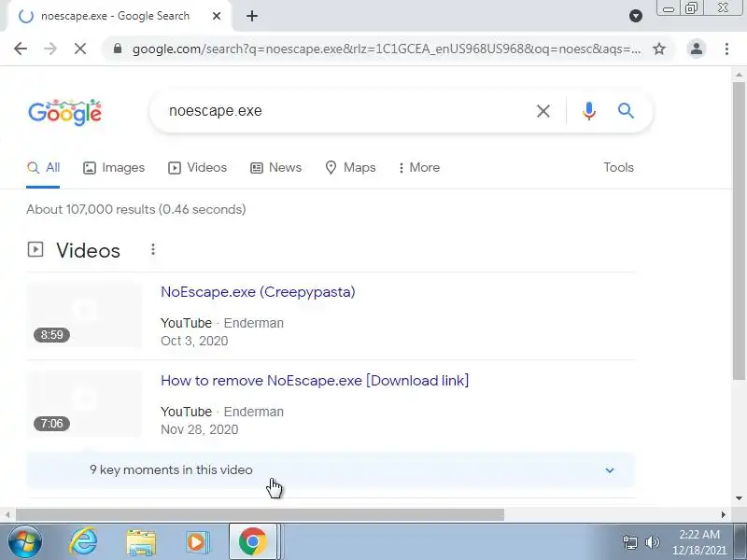747x560 pixels.
Task: Open NoEscape.exe (Creepypasta) video link
Action: [x=258, y=292]
